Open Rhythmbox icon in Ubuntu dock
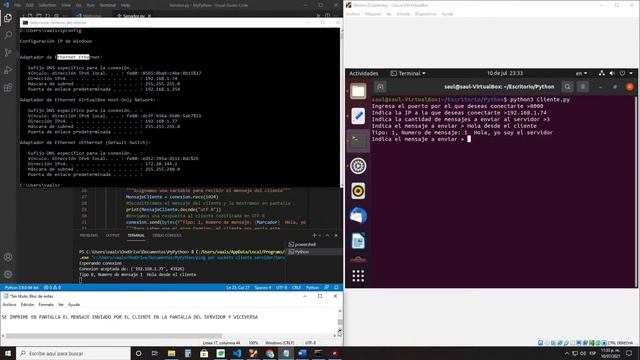Viewport: 640px width, 360px height. pos(358,191)
